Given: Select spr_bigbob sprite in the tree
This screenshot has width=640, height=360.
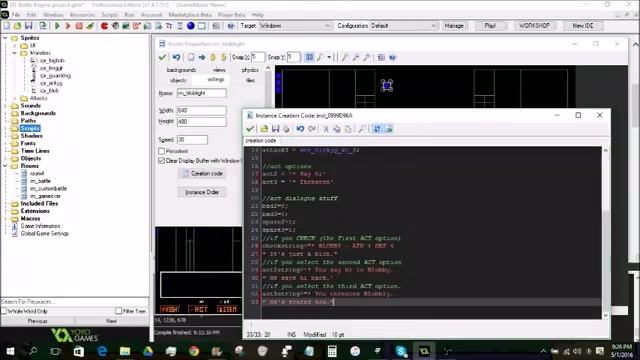Looking at the screenshot, I should tap(52, 60).
